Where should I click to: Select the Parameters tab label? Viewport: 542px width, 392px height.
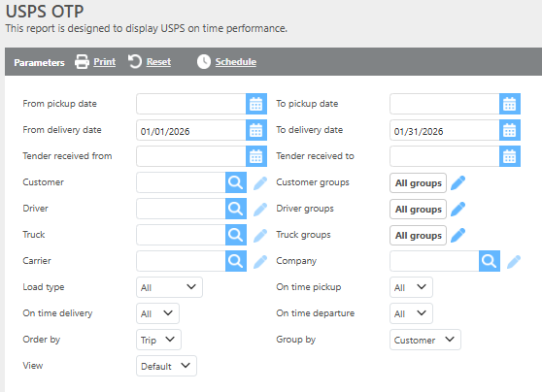coord(40,62)
